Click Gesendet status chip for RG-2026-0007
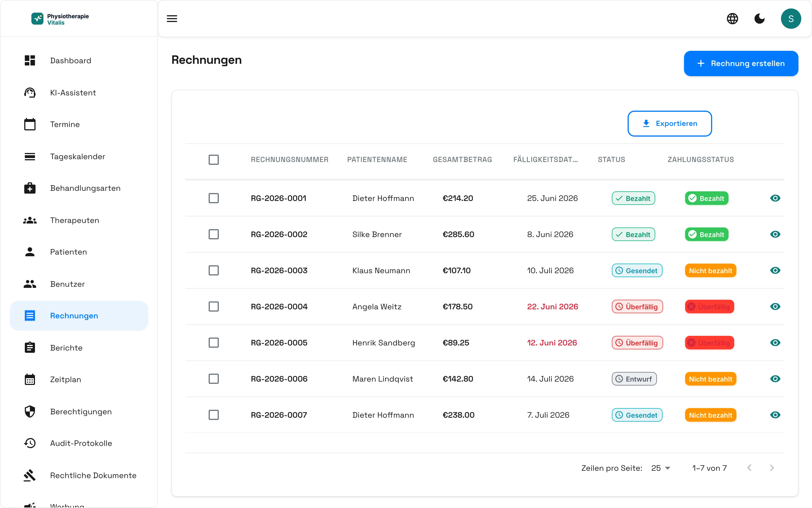 click(637, 415)
